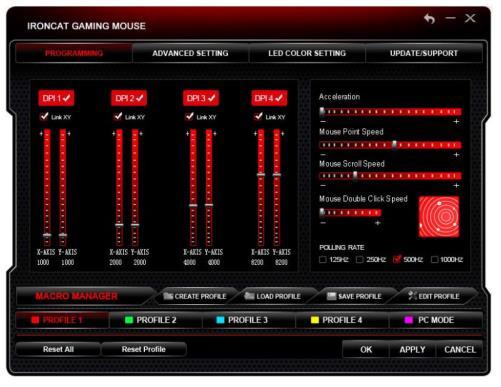Click the DPI 4 X-axis slider handle

[261, 174]
